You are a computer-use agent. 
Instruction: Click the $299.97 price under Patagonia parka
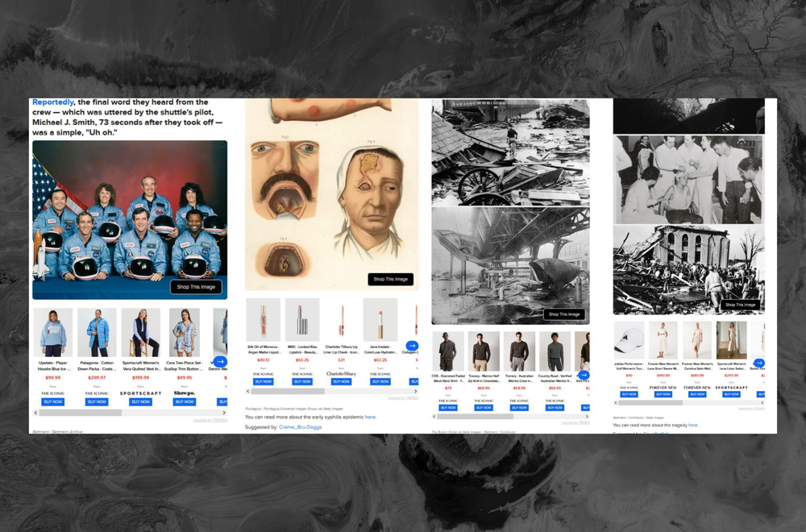(x=97, y=377)
